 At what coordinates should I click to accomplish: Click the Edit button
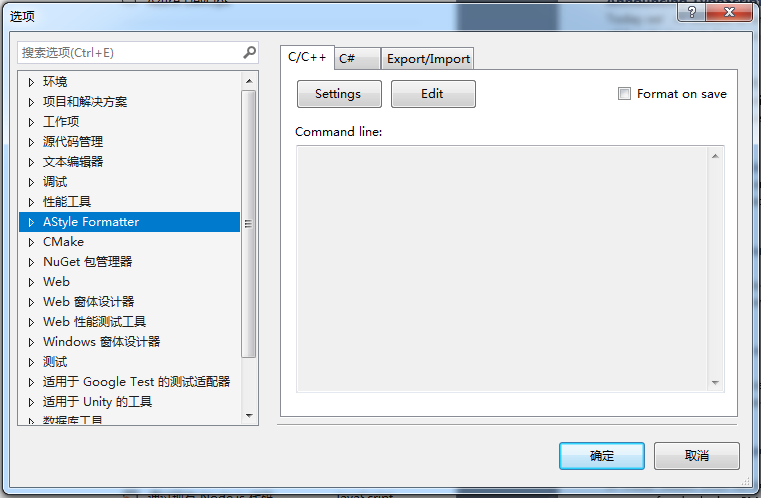click(433, 94)
